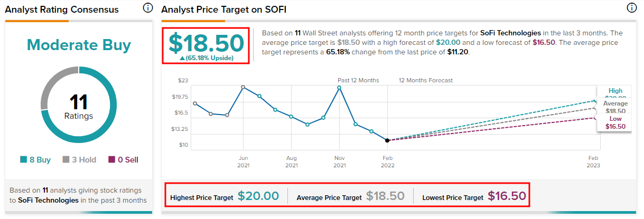Click the Nov 2021 peak data point
This screenshot has width=644, height=219.
(x=339, y=88)
